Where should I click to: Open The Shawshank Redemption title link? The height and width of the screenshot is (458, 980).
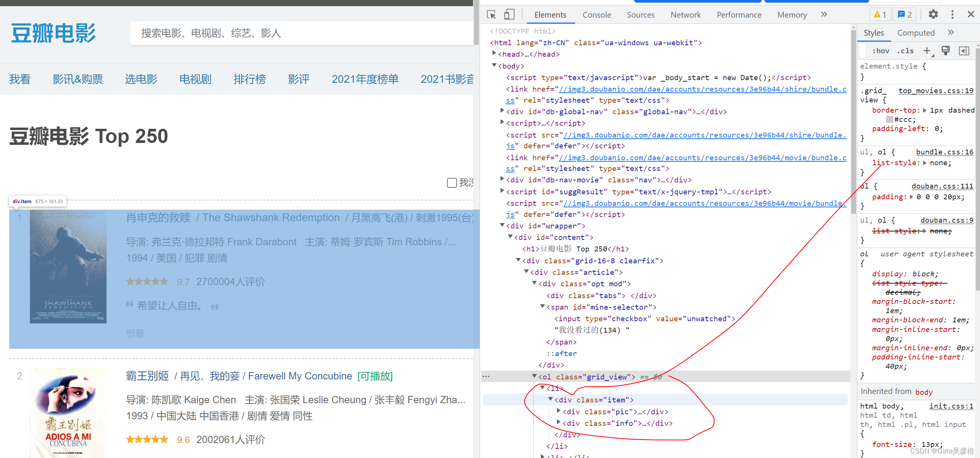(300, 218)
